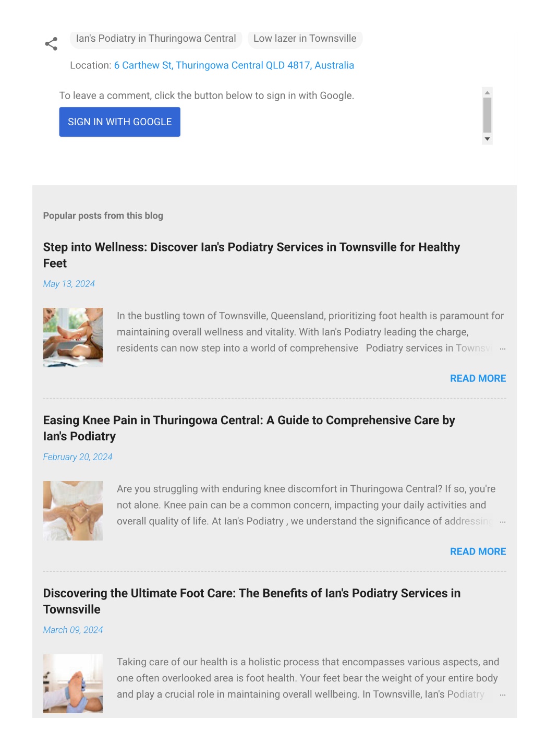Open the knee pain post thumbnail
534x756 pixels.
click(x=73, y=511)
